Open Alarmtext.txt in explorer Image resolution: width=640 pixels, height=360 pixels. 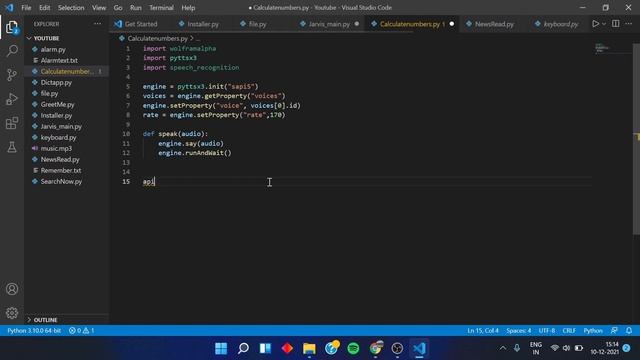tap(59, 60)
